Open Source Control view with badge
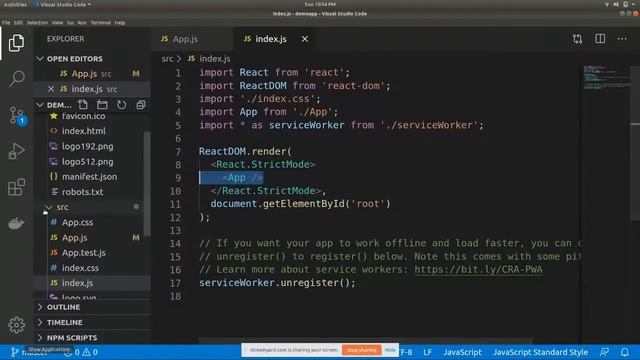This screenshot has width=640, height=360. tap(17, 115)
